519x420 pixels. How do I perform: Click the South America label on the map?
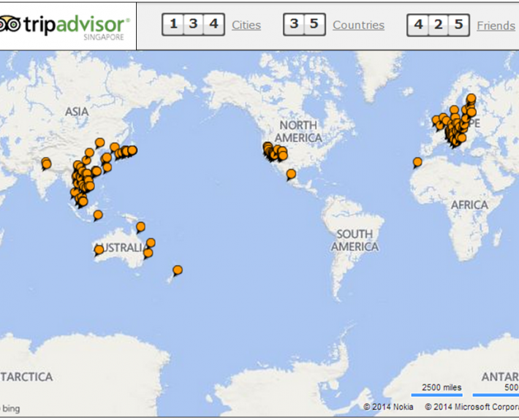355,240
